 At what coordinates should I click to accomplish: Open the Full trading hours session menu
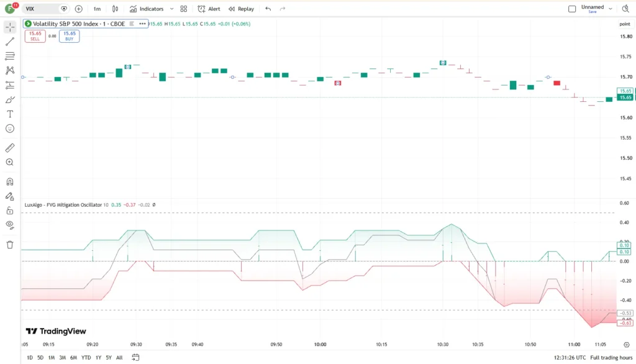coord(611,358)
